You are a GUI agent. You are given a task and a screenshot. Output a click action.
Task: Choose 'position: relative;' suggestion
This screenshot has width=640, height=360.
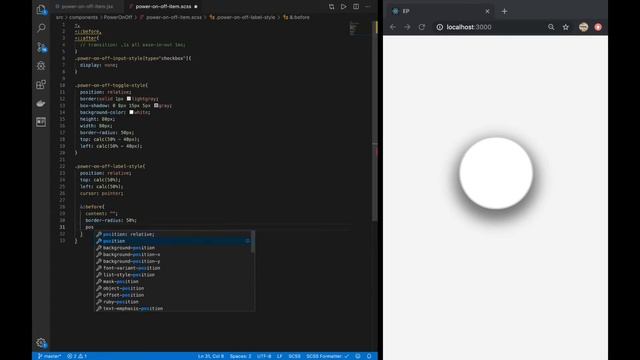click(x=173, y=234)
